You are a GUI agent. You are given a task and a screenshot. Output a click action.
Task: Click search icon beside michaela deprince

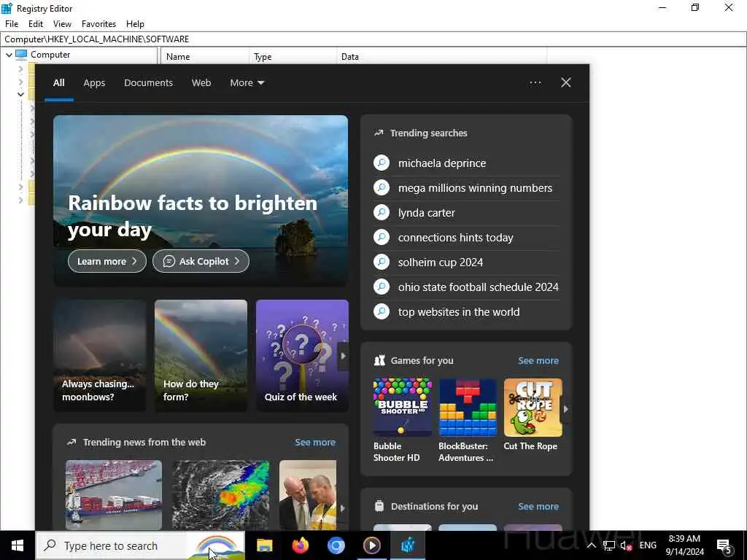tap(381, 163)
